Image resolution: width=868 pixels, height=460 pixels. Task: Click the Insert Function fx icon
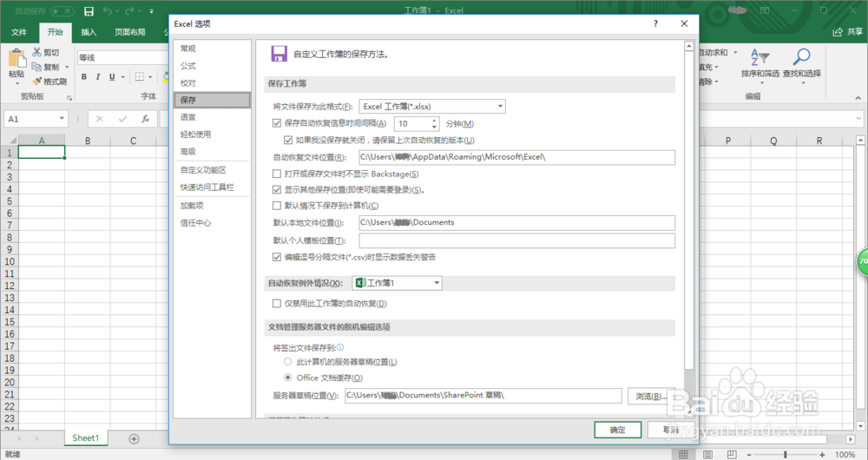[145, 119]
